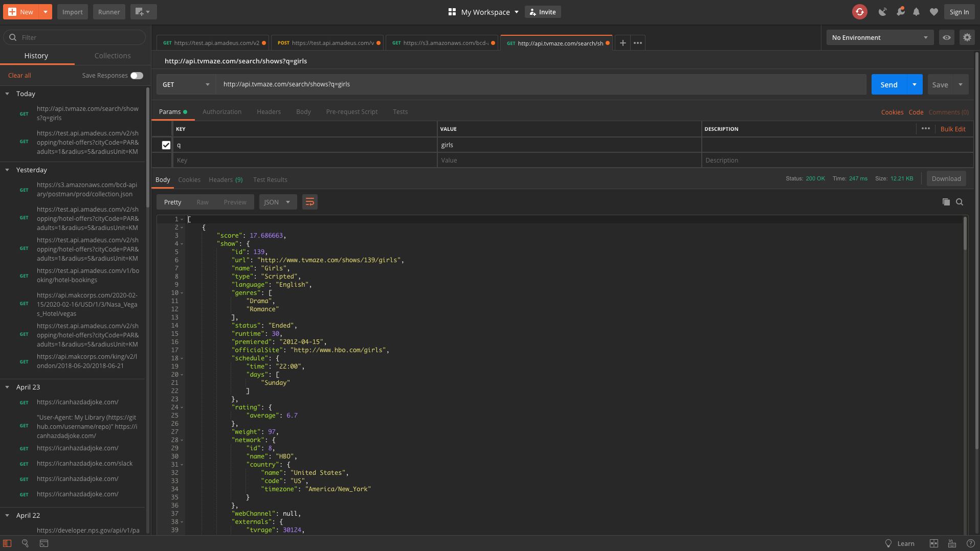Send the tvmaze search request

889,84
